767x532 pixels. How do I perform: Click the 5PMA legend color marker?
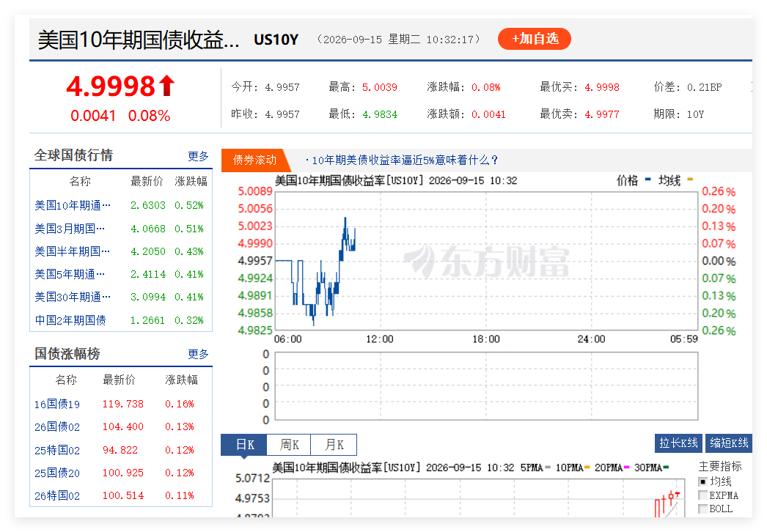(547, 468)
